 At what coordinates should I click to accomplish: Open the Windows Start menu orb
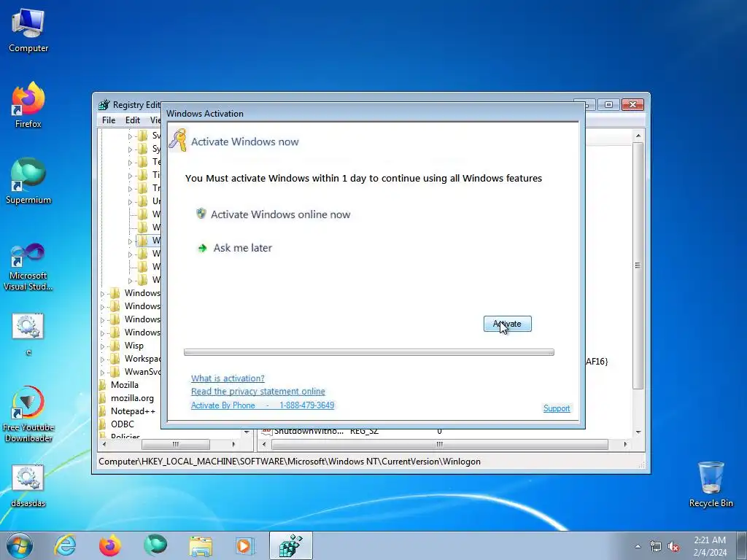click(x=20, y=545)
